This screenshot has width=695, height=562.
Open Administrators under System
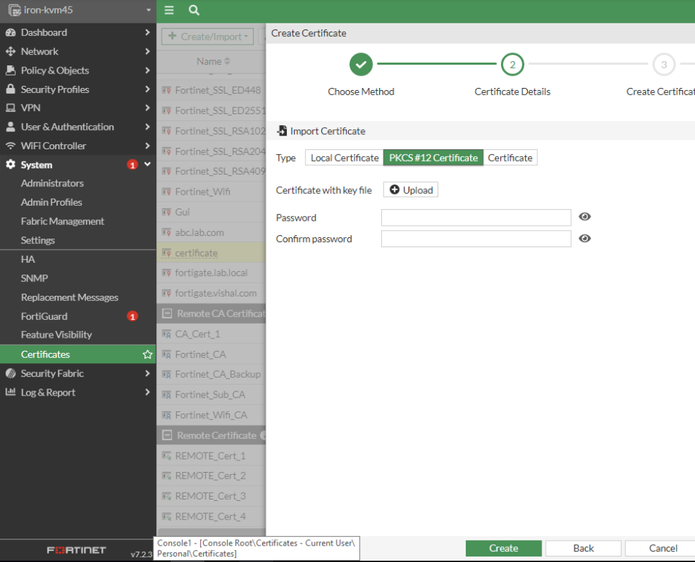click(52, 184)
